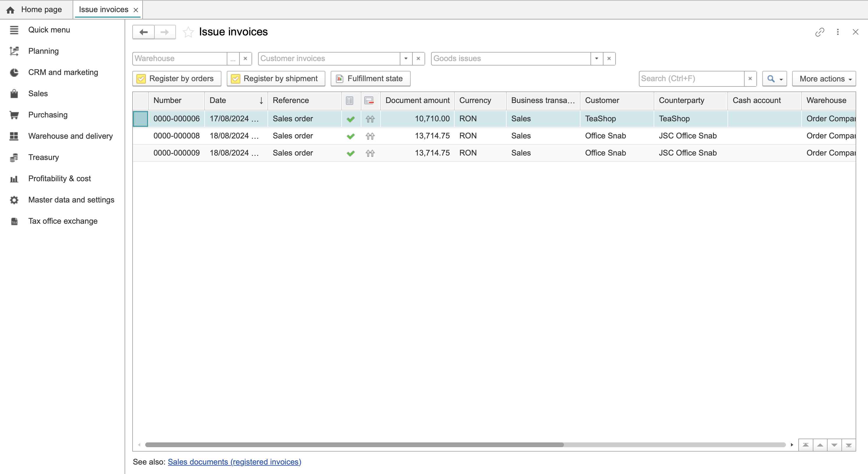The image size is (868, 474).
Task: Copy page link using the link icon
Action: click(x=820, y=32)
